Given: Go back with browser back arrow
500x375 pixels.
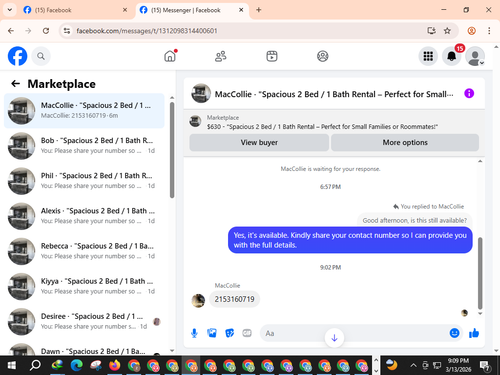Looking at the screenshot, I should [x=11, y=31].
